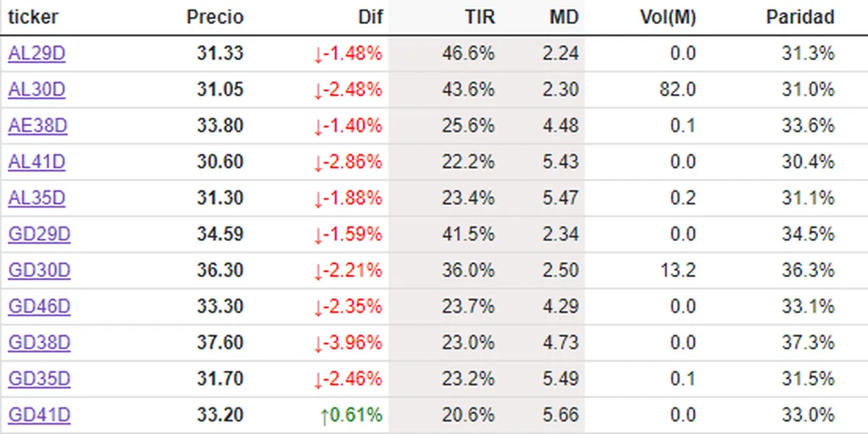Sort the table by Dif column

370,17
